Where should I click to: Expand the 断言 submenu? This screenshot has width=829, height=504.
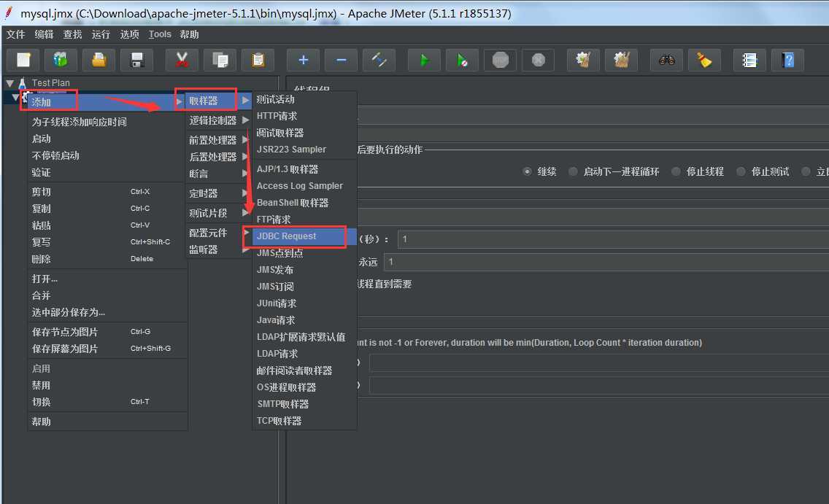[x=217, y=174]
